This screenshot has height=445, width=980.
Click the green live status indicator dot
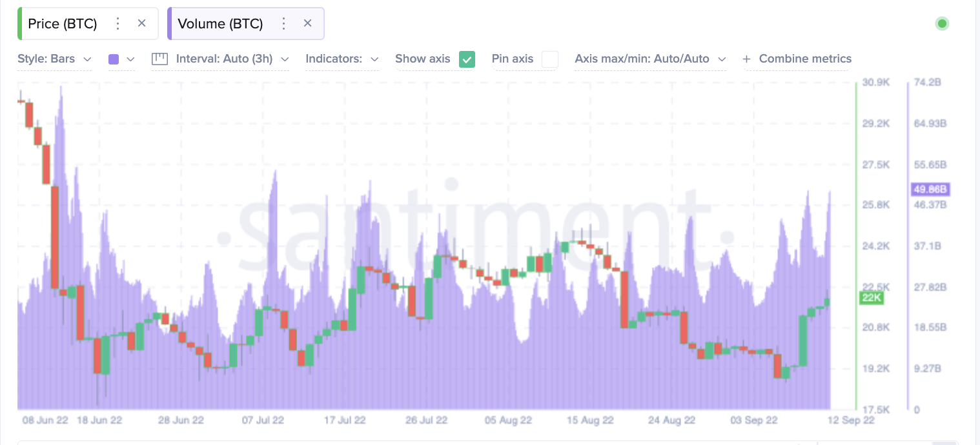pos(942,24)
